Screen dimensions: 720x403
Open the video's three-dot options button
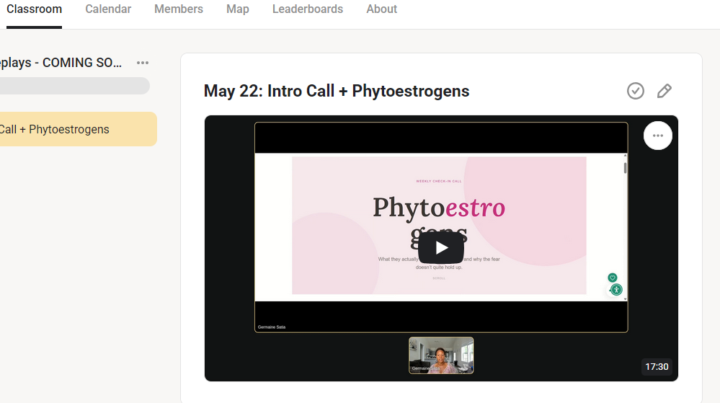click(658, 135)
